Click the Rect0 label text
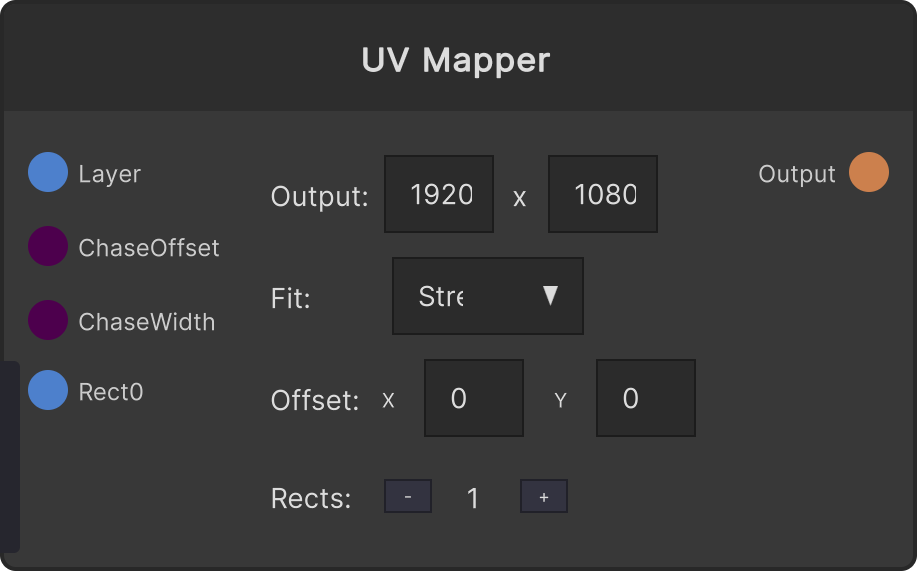The height and width of the screenshot is (571, 917). pos(111,392)
